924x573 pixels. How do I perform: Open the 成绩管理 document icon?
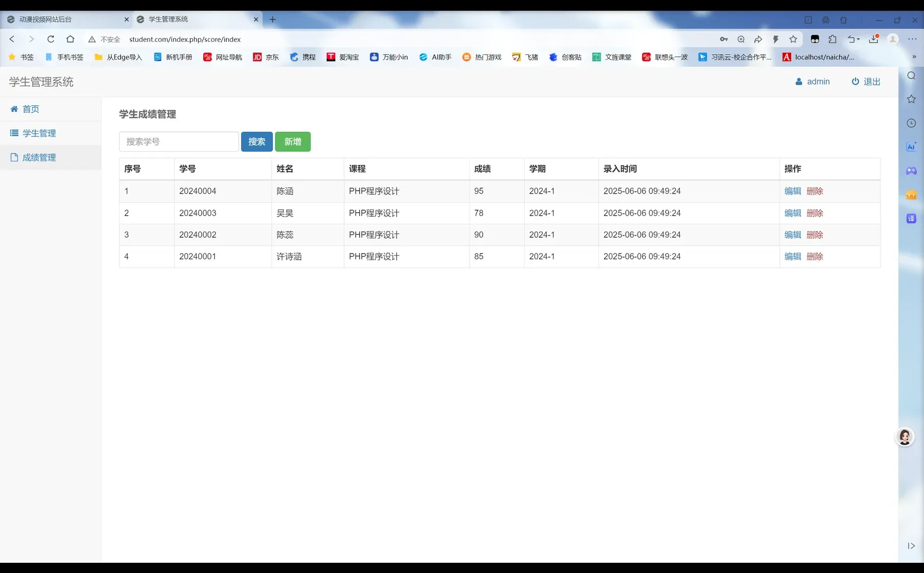(14, 157)
